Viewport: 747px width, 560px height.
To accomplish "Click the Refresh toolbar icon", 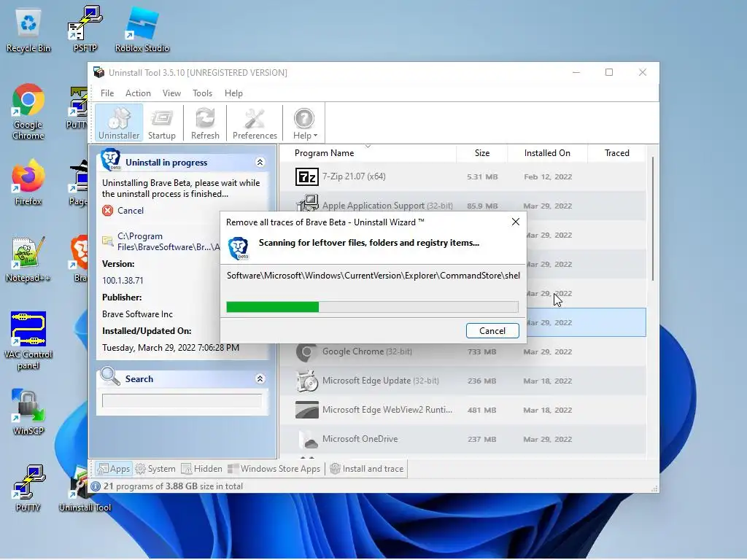I will point(205,122).
